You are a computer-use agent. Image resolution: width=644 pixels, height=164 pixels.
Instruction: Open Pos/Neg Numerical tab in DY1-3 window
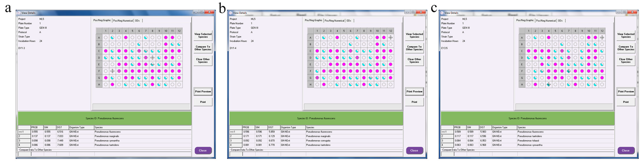(123, 21)
